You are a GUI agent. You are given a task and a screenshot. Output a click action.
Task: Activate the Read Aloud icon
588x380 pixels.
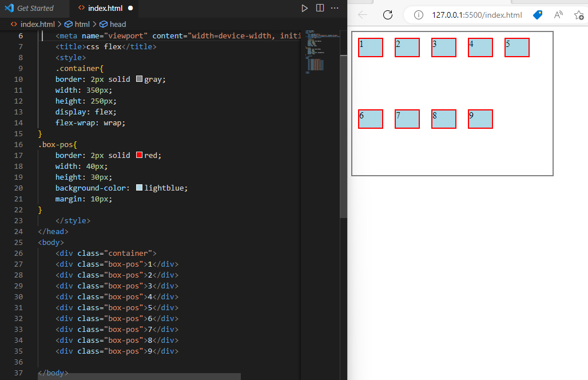[x=558, y=15]
